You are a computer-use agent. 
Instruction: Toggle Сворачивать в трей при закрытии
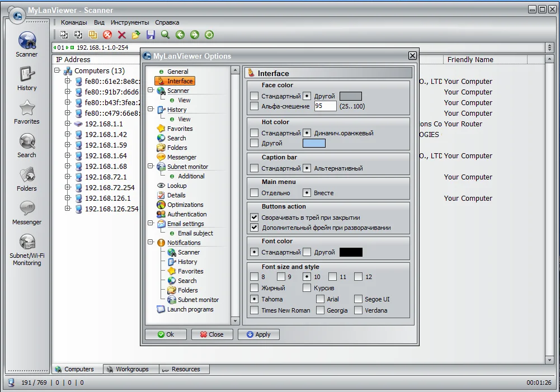click(255, 218)
